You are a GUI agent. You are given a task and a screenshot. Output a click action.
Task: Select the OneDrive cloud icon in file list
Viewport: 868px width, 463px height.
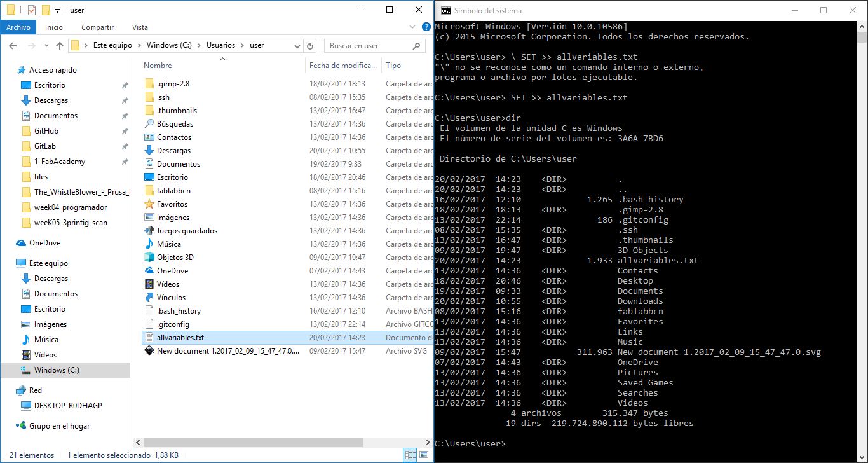pos(149,271)
